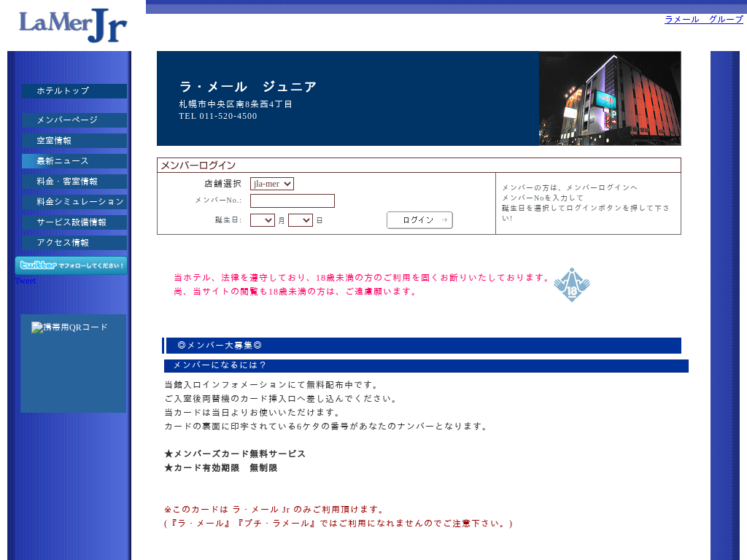The image size is (747, 560).
Task: Click the Tweet link
Action: [x=25, y=281]
